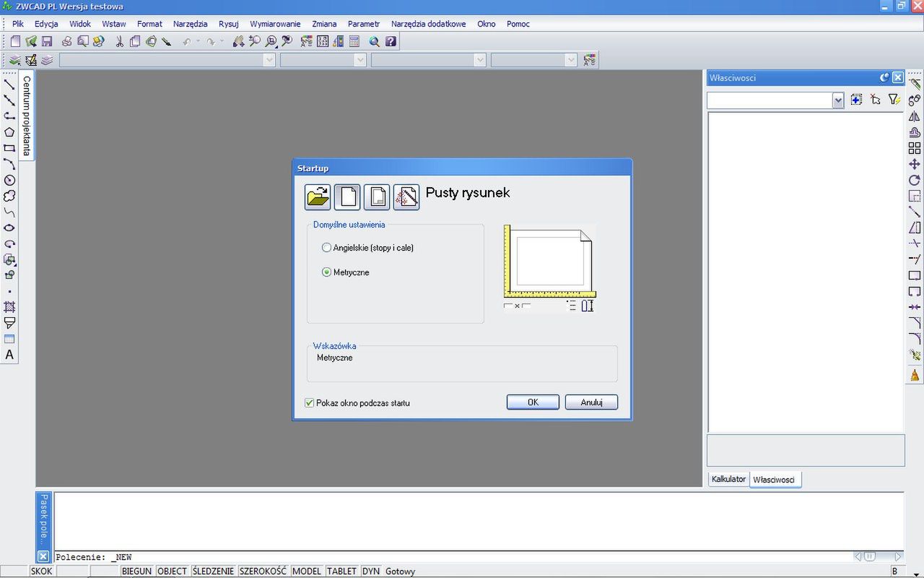Click the Copy icon in toolbar
This screenshot has width=924, height=578.
click(135, 42)
